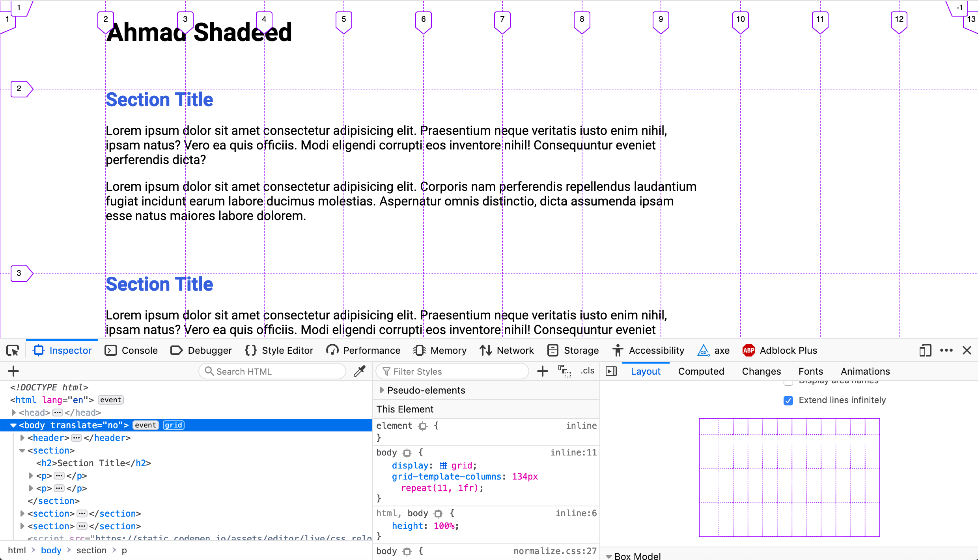
Task: Toggle the grid badge on body element
Action: click(174, 425)
